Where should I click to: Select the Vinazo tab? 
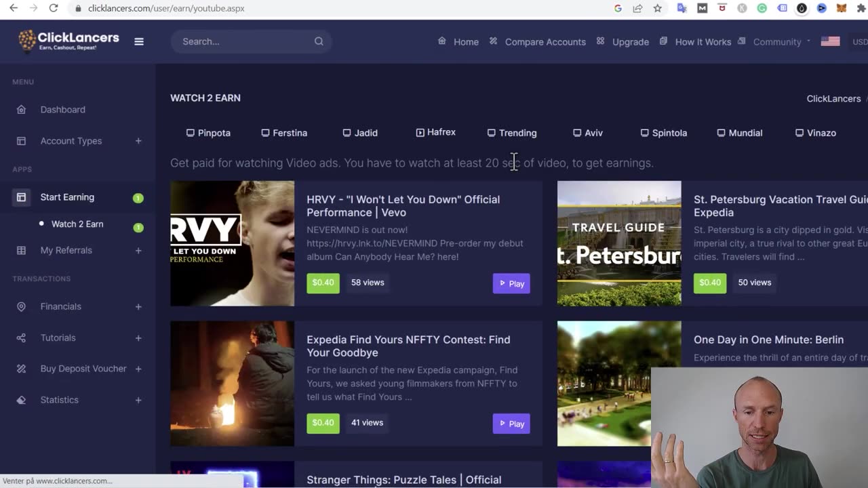coord(816,133)
